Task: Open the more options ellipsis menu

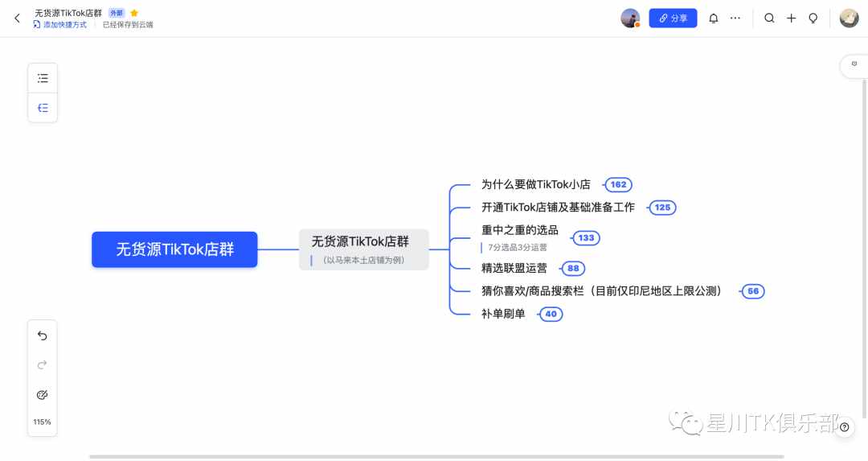Action: point(735,19)
